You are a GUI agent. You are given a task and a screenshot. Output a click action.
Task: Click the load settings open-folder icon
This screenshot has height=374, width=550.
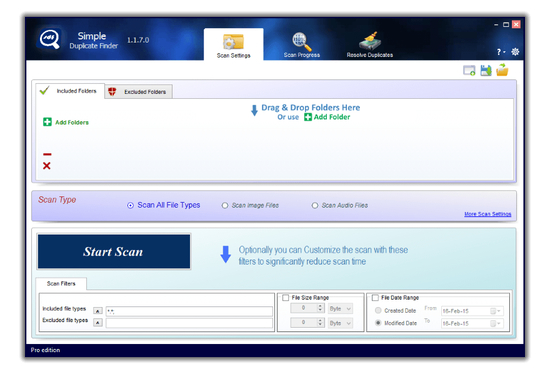point(502,70)
